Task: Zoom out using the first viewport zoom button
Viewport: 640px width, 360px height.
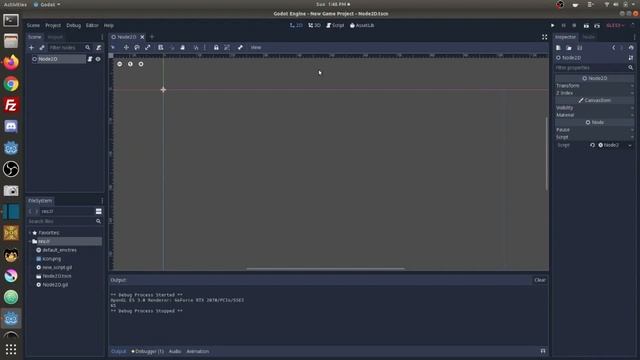Action: coord(120,64)
